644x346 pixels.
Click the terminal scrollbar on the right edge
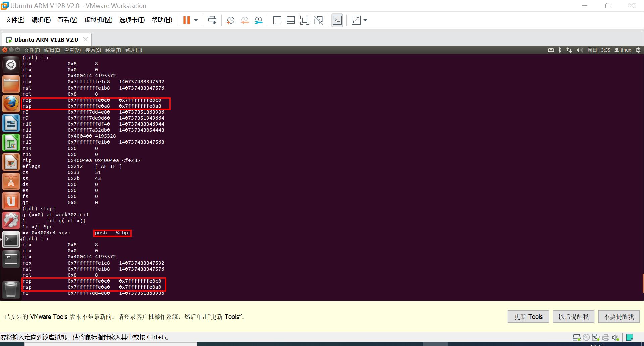643,283
